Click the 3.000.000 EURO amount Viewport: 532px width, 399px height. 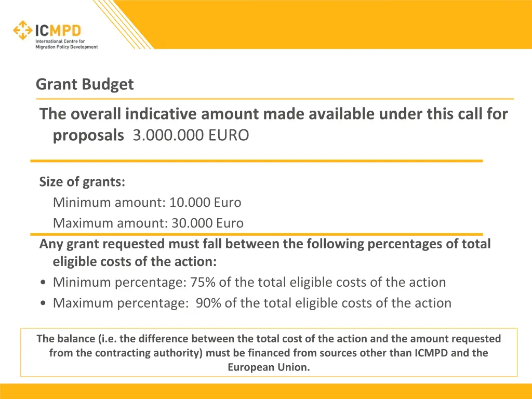(191, 136)
